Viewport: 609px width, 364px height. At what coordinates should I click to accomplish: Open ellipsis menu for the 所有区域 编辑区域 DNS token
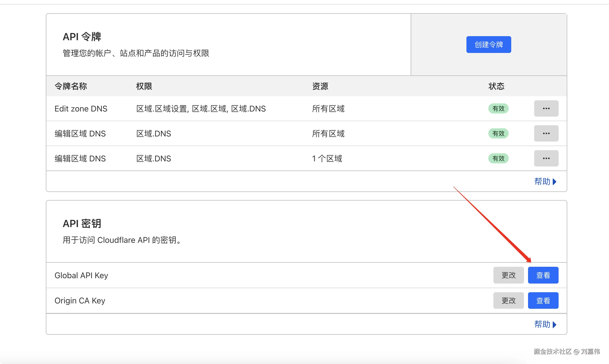pos(546,133)
